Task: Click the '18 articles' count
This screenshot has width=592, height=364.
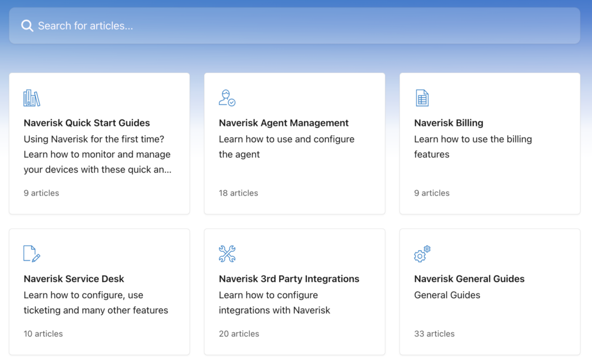Action: 239,193
